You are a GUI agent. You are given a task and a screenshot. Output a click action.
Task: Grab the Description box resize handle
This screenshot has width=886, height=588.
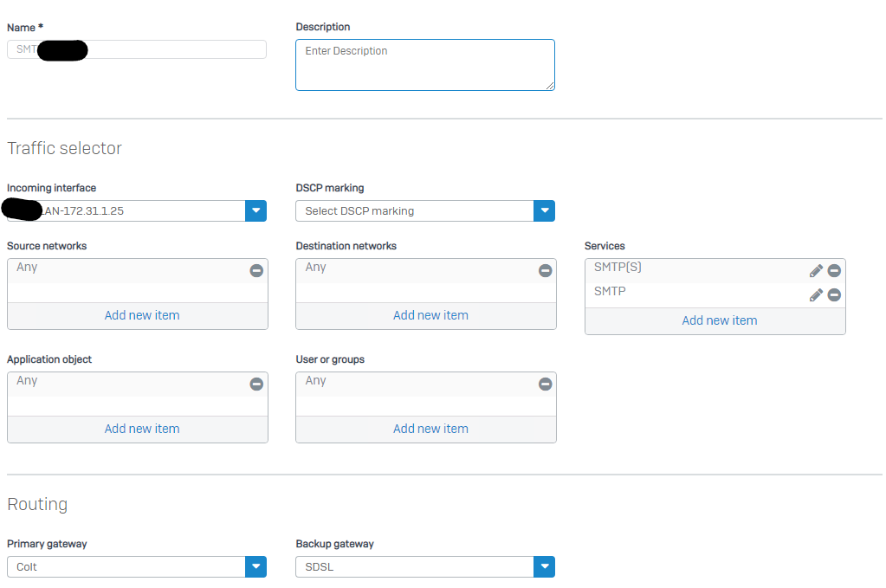point(550,85)
